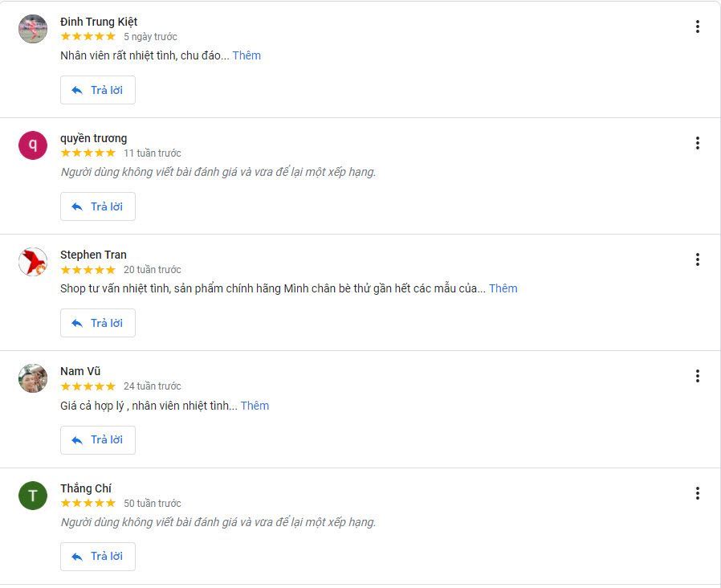Click Trả lời under Stephen Tran's review
Viewport: 721px width, 588px height.
point(98,323)
